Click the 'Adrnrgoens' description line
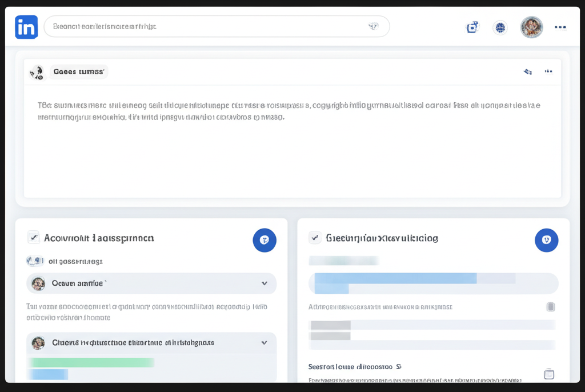The height and width of the screenshot is (392, 585). coord(380,307)
